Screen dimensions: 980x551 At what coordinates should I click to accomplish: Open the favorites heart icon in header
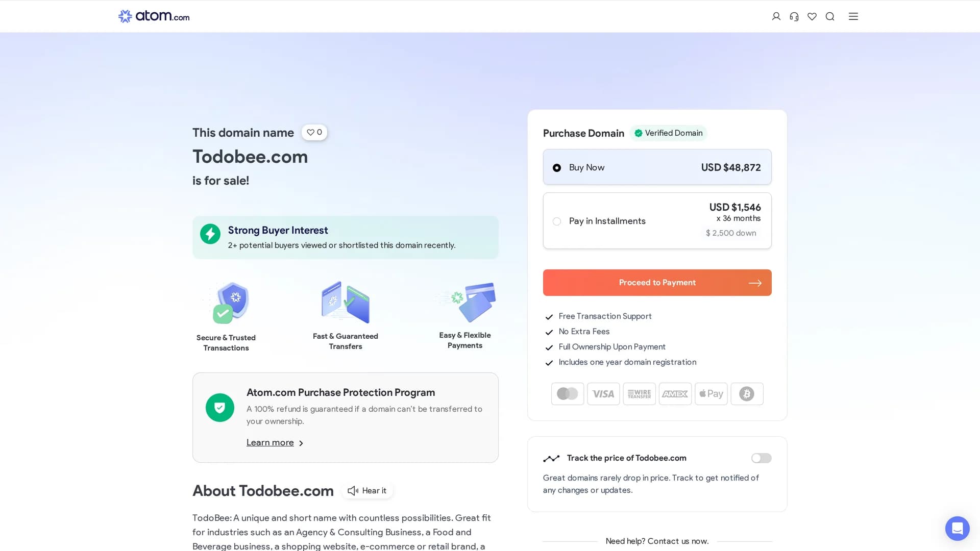pyautogui.click(x=812, y=16)
